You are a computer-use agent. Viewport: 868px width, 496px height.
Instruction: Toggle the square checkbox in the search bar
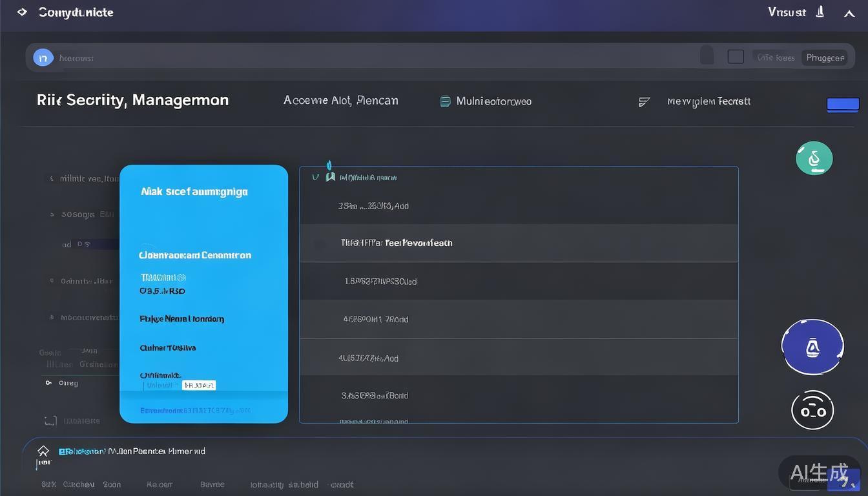(x=736, y=57)
